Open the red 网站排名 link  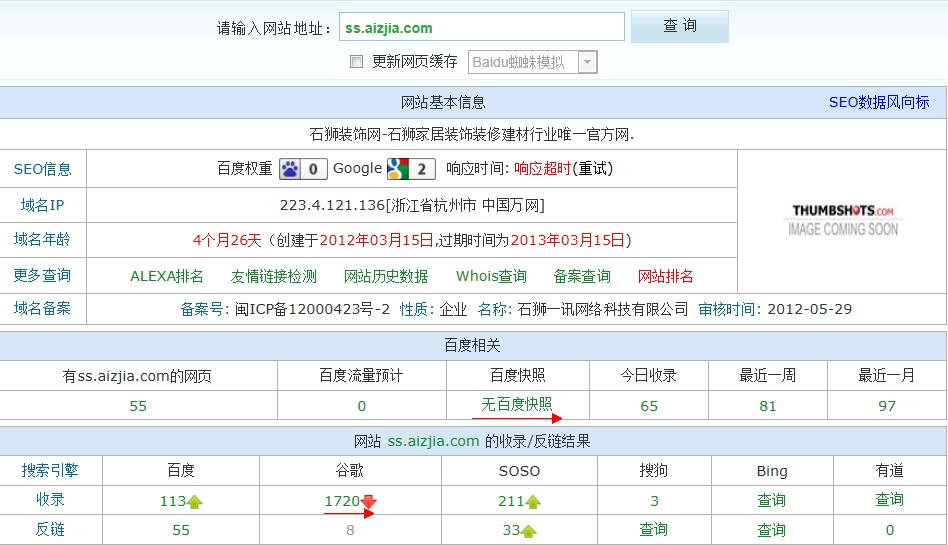click(665, 276)
